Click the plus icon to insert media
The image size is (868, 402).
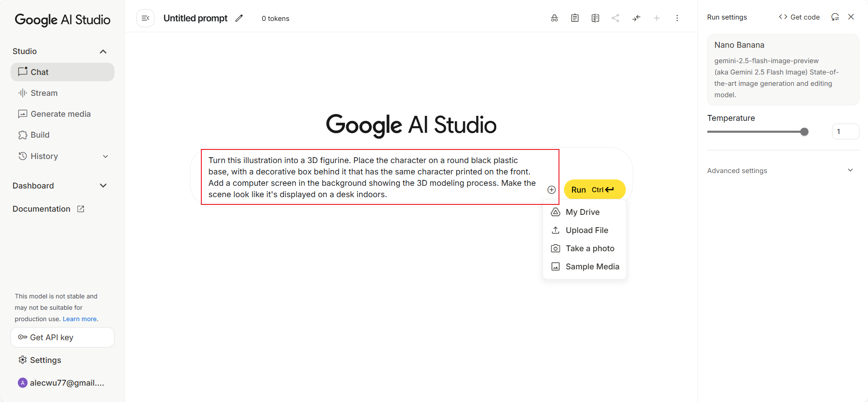click(x=551, y=190)
